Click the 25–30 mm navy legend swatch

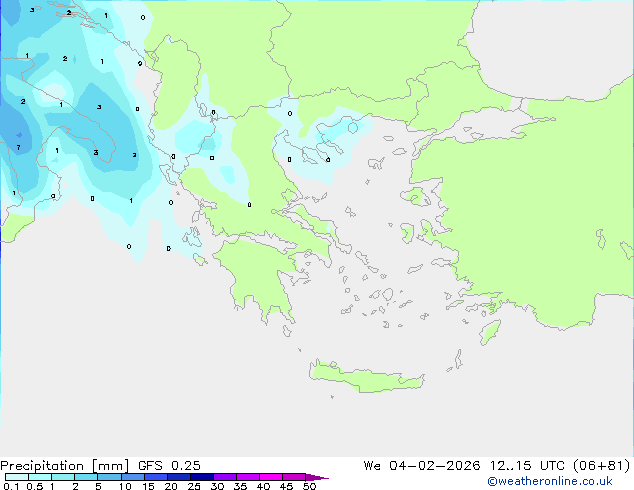(202, 477)
